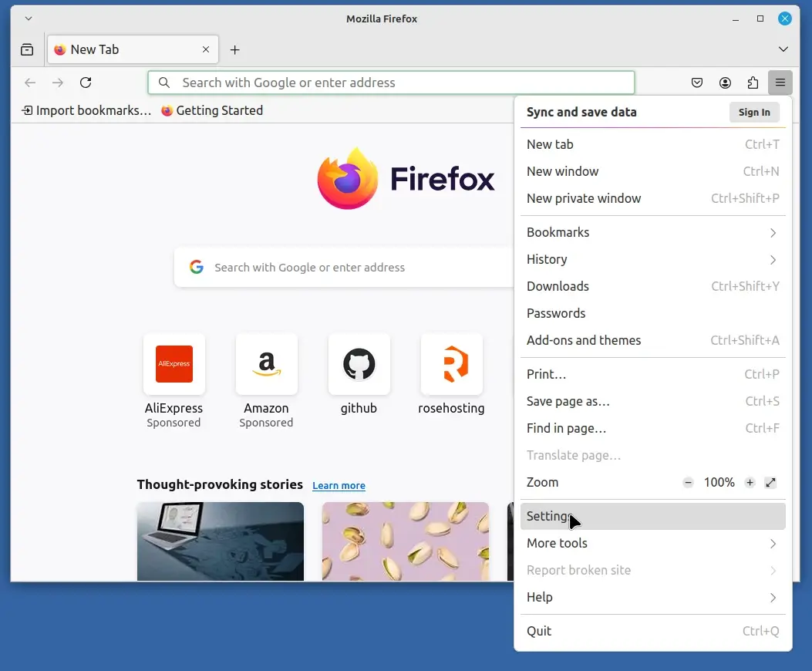This screenshot has width=812, height=671.
Task: Open the Extensions puzzle-piece icon
Action: point(753,83)
